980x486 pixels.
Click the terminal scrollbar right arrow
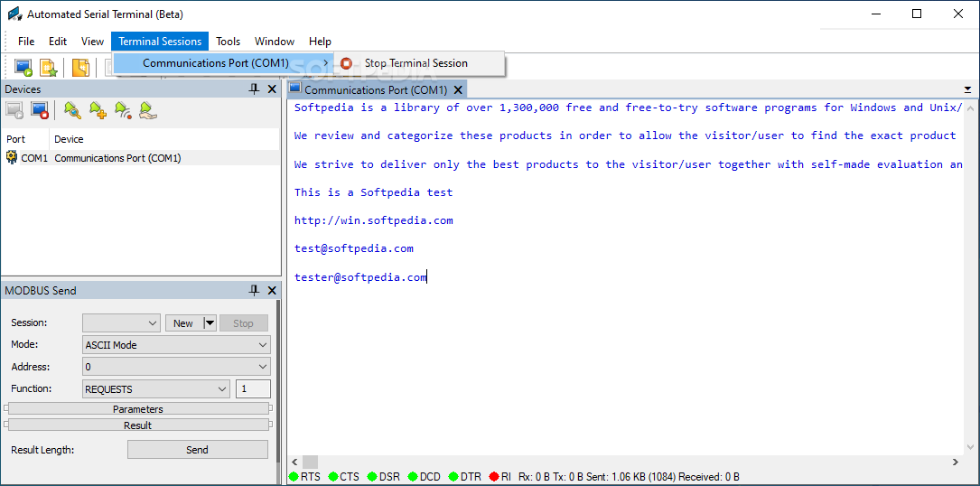tap(955, 463)
